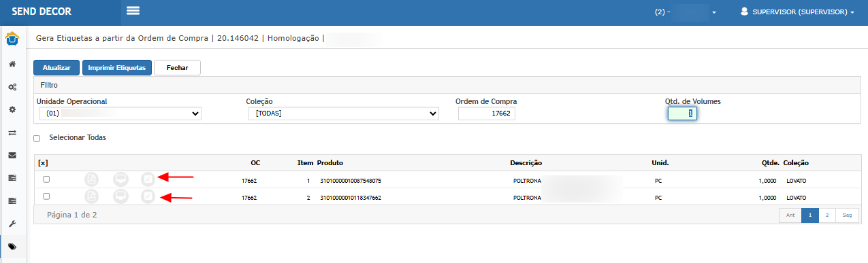This screenshot has width=868, height=263.
Task: Click the SEND DECOR header title
Action: (42, 12)
